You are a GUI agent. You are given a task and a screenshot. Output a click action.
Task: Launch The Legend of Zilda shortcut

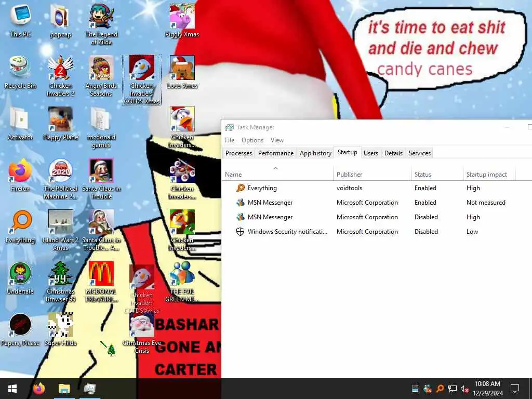click(x=101, y=24)
